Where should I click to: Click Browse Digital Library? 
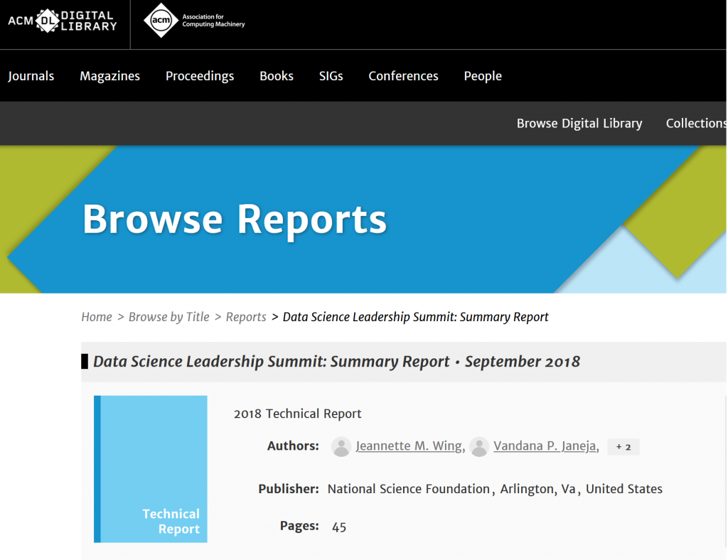click(579, 123)
